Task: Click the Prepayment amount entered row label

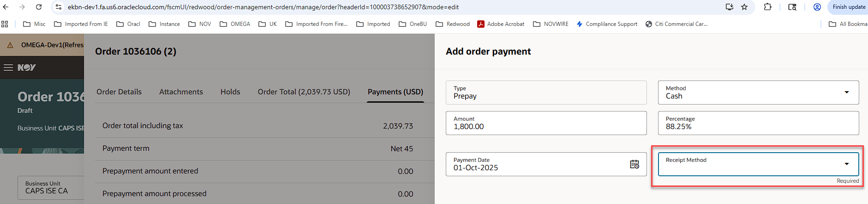Action: click(x=150, y=171)
